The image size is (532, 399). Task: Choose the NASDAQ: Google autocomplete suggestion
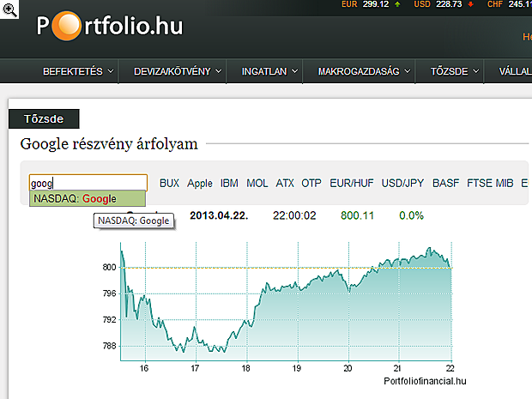pyautogui.click(x=88, y=198)
